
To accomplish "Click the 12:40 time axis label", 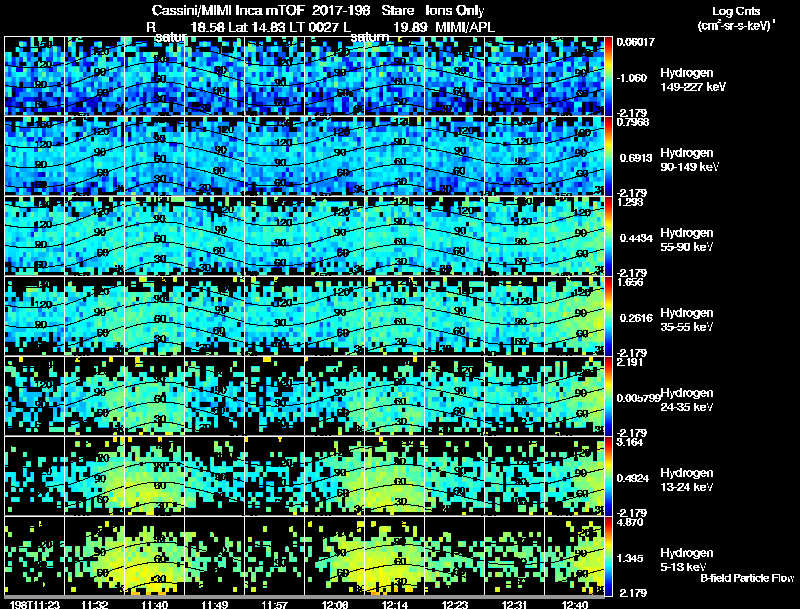I will (574, 604).
